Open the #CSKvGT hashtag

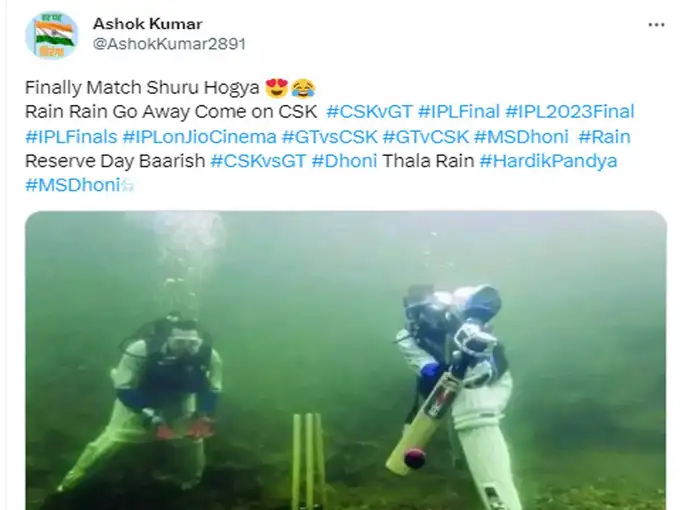[369, 112]
